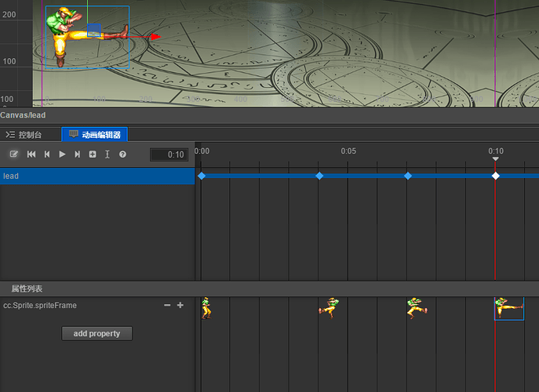Click the 0:00 label on the timeline ruler
The width and height of the screenshot is (539, 392).
coord(202,151)
